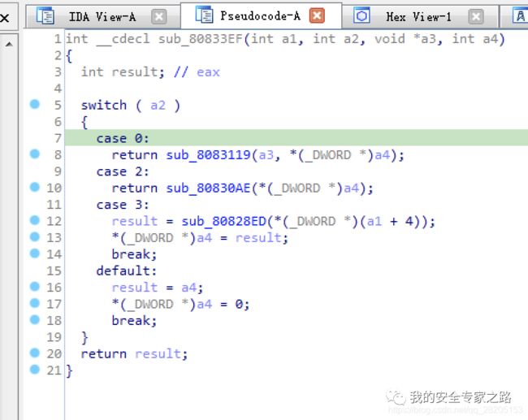The height and width of the screenshot is (420, 528).
Task: Toggle the breakpoint dot on line 5
Action: 35,104
